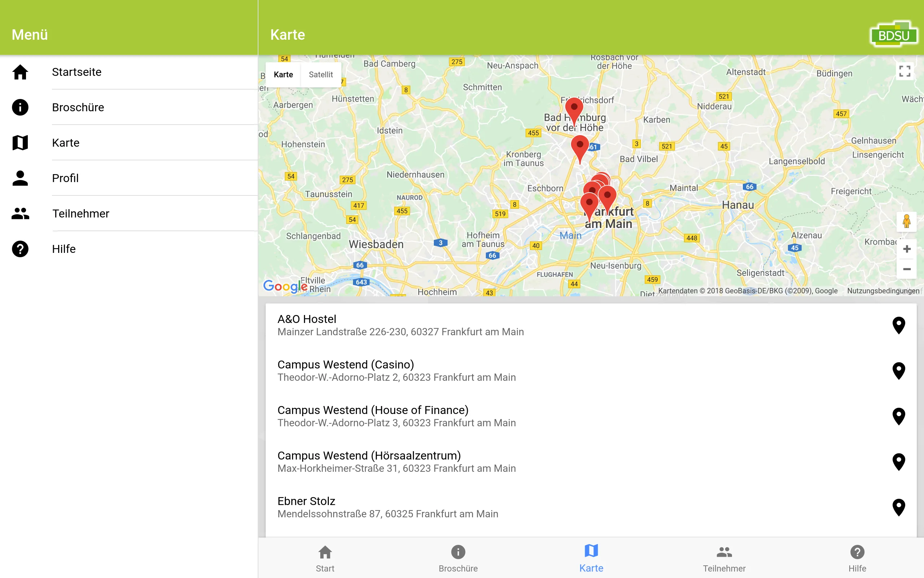
Task: Click the Street View pegman icon
Action: pyautogui.click(x=906, y=221)
